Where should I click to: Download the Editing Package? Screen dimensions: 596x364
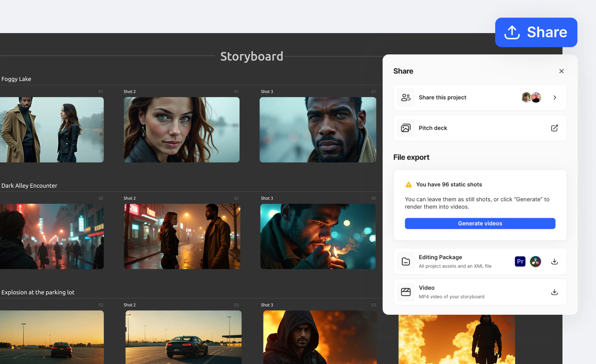pyautogui.click(x=554, y=261)
